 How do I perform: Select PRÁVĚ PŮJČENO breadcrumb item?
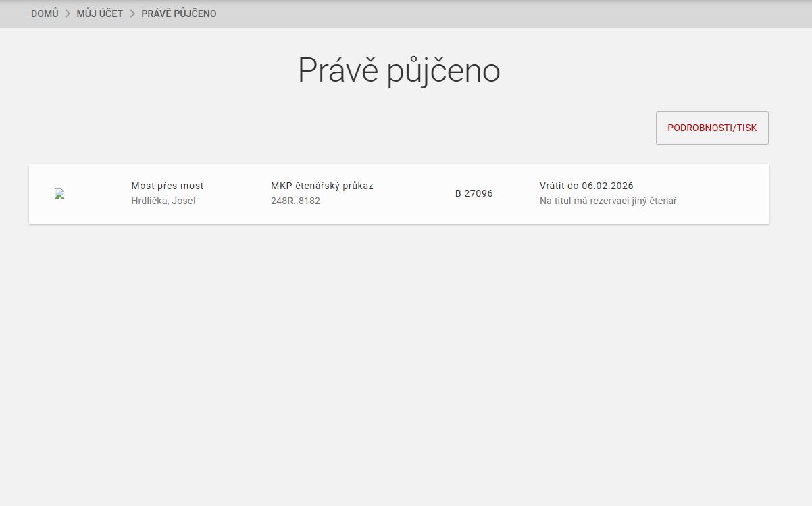178,14
